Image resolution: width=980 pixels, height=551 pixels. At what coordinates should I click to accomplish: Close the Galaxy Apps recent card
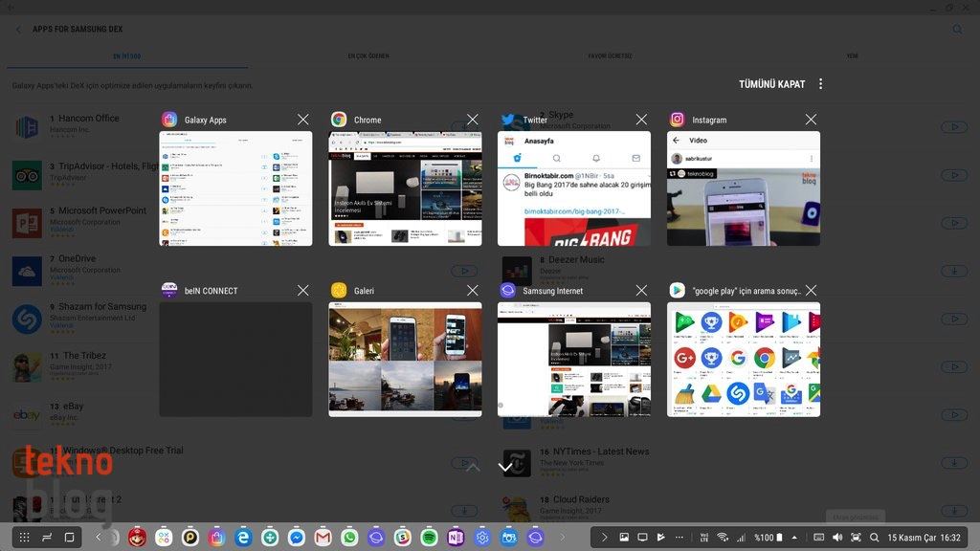303,120
